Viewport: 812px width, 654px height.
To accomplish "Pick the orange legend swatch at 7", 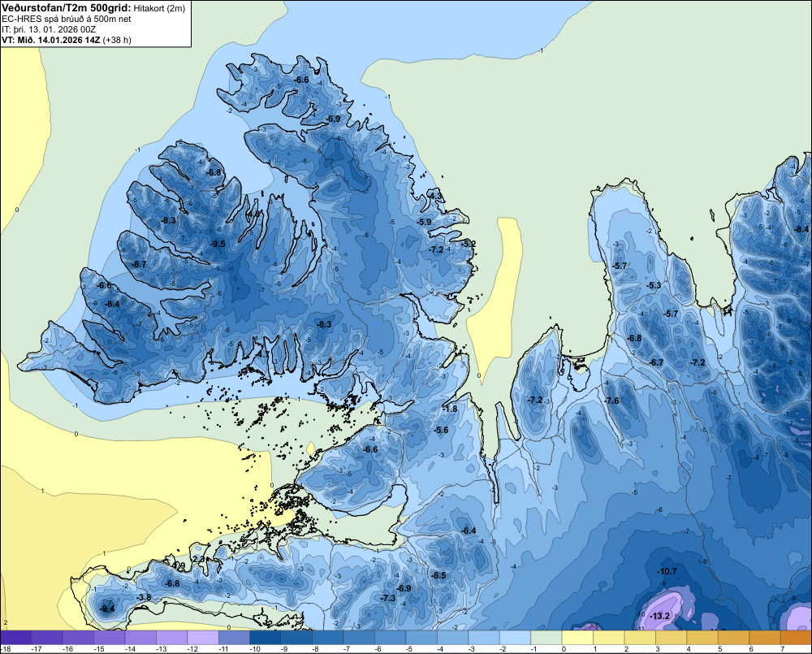I will (x=796, y=638).
